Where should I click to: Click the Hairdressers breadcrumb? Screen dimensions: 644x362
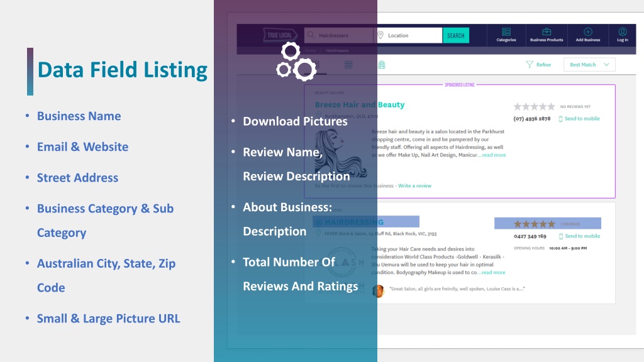click(x=337, y=50)
